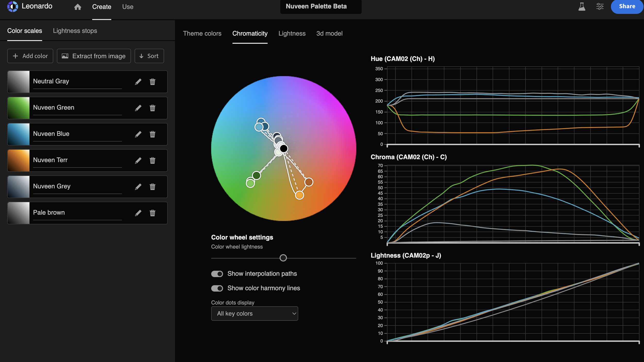The width and height of the screenshot is (644, 362).
Task: Edit the Nuveen Blue color scale
Action: [x=138, y=134]
